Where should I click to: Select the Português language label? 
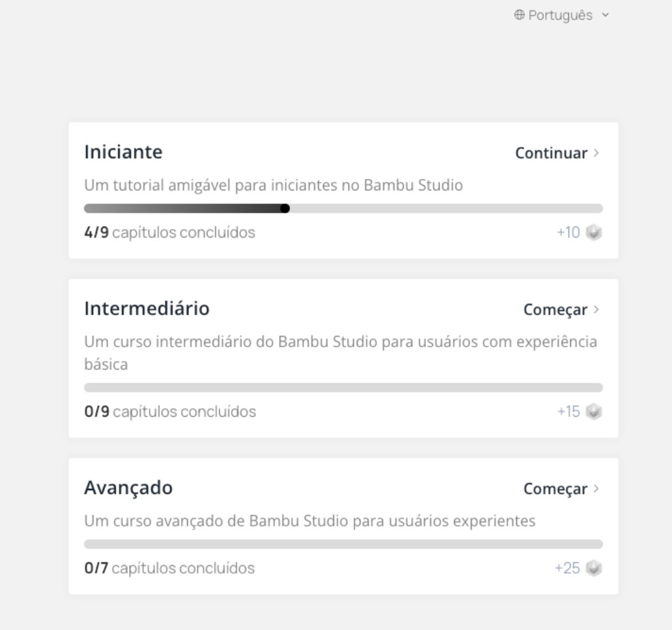(560, 16)
